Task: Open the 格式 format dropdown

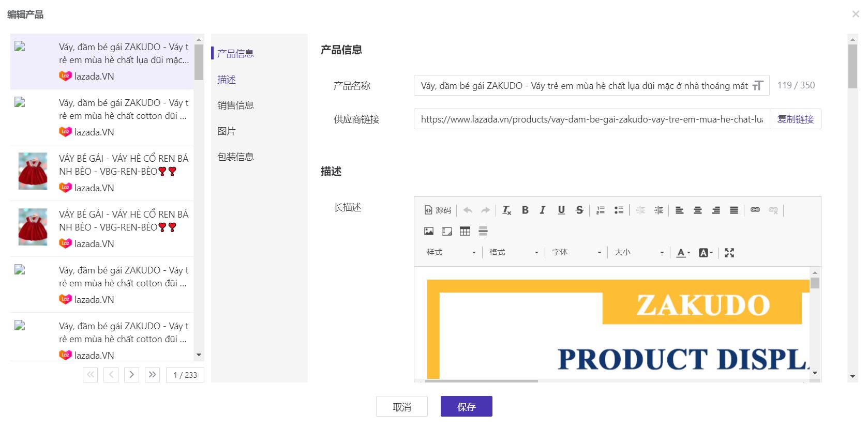Action: pos(514,252)
